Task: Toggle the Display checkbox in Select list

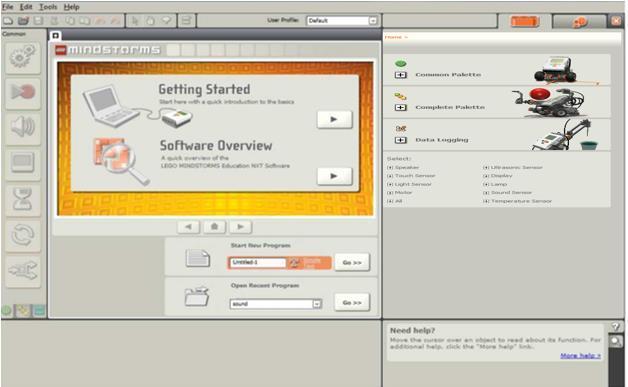Action: (486, 176)
